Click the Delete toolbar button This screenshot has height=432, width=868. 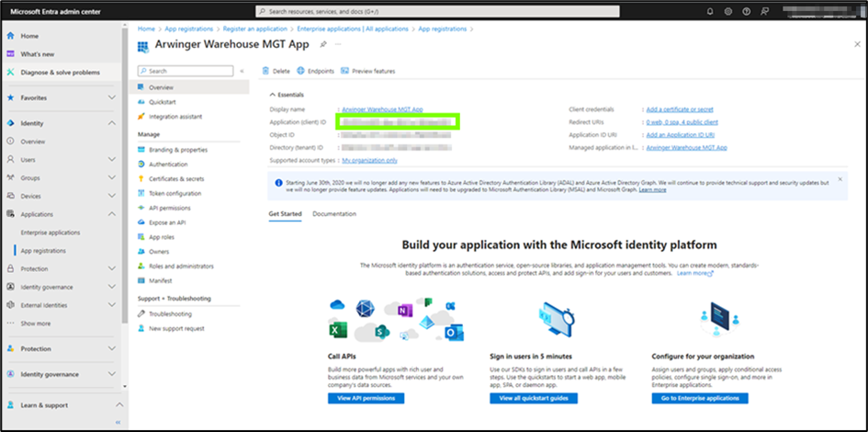pos(276,71)
